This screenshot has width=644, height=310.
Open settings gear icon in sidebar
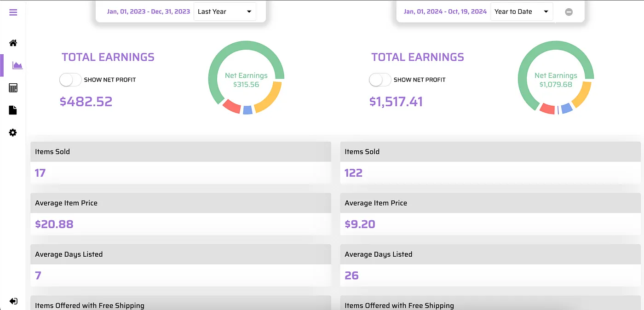(13, 132)
